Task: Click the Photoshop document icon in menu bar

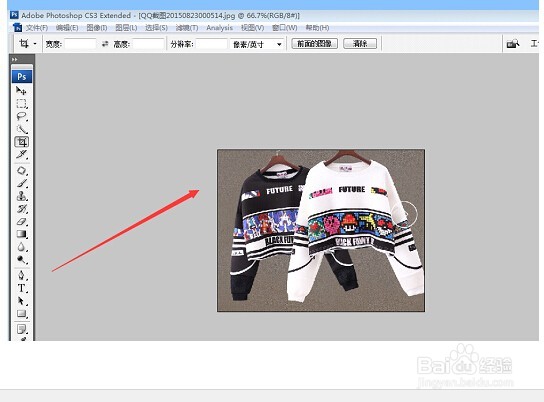Action: pyautogui.click(x=17, y=28)
